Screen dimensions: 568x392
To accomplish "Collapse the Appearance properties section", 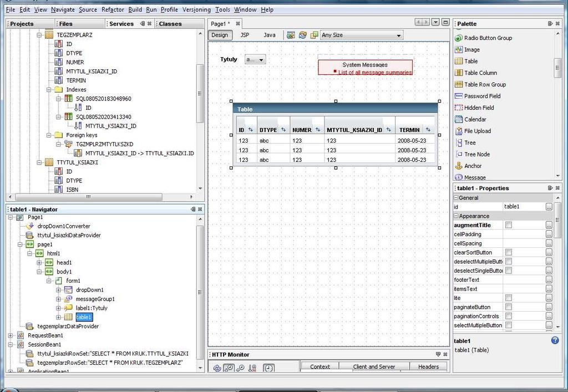I will click(456, 216).
